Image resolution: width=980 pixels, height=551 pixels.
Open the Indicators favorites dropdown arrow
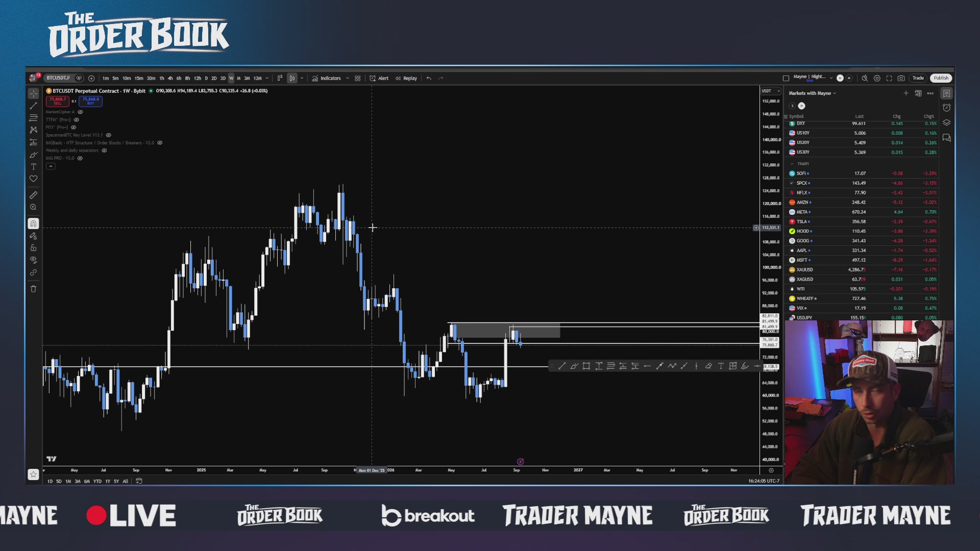tap(348, 78)
